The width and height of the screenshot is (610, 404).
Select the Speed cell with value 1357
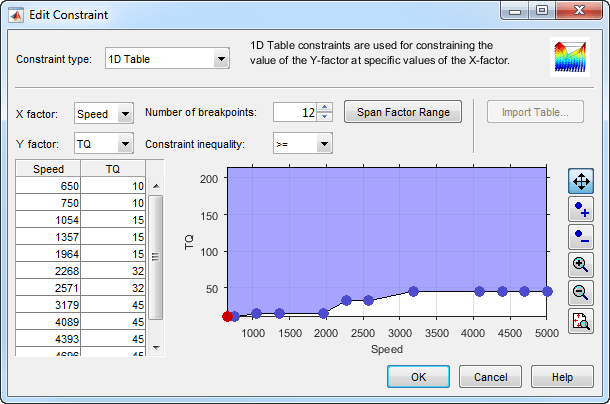(48, 237)
